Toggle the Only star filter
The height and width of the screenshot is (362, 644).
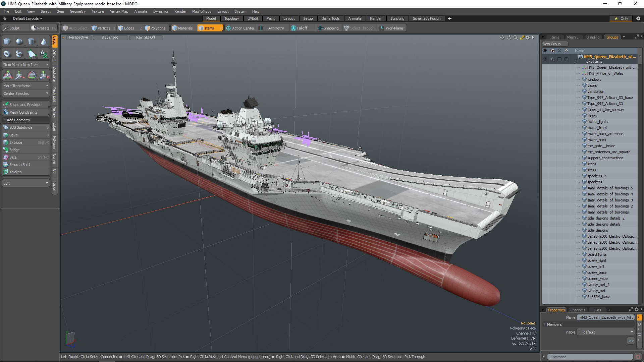coord(621,18)
